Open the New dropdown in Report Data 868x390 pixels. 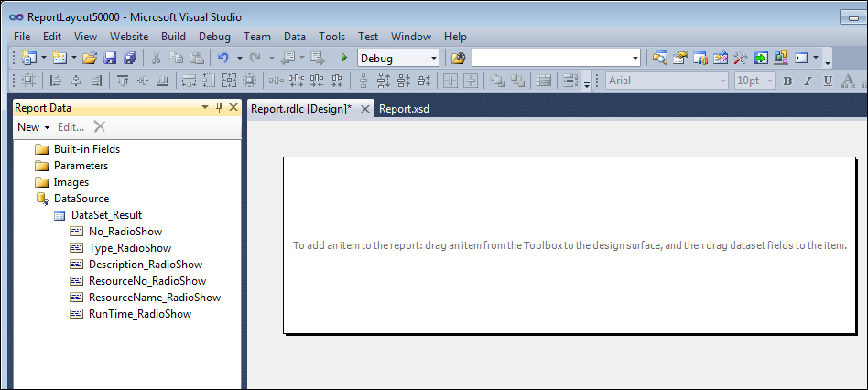pyautogui.click(x=34, y=127)
